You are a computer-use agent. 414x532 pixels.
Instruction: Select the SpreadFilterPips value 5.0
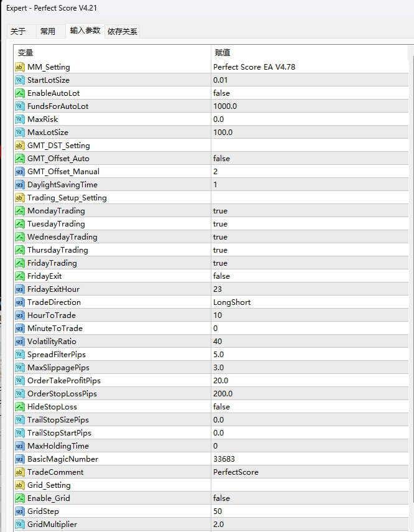click(218, 354)
